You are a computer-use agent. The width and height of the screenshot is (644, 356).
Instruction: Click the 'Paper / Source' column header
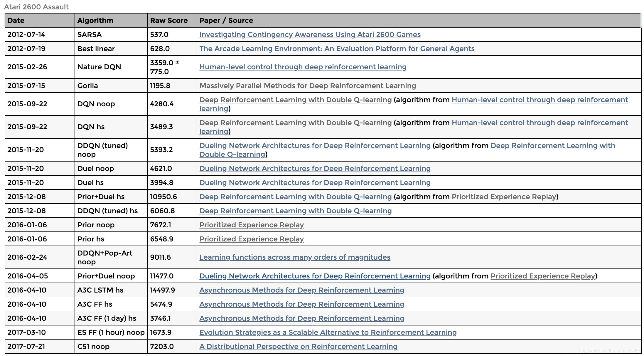pyautogui.click(x=419, y=20)
